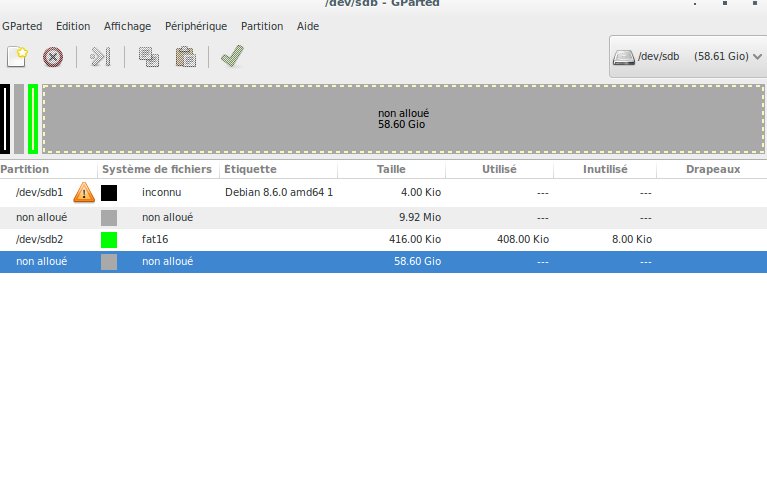Click the Paste partition toolbar icon
Image resolution: width=767 pixels, height=500 pixels.
(186, 57)
